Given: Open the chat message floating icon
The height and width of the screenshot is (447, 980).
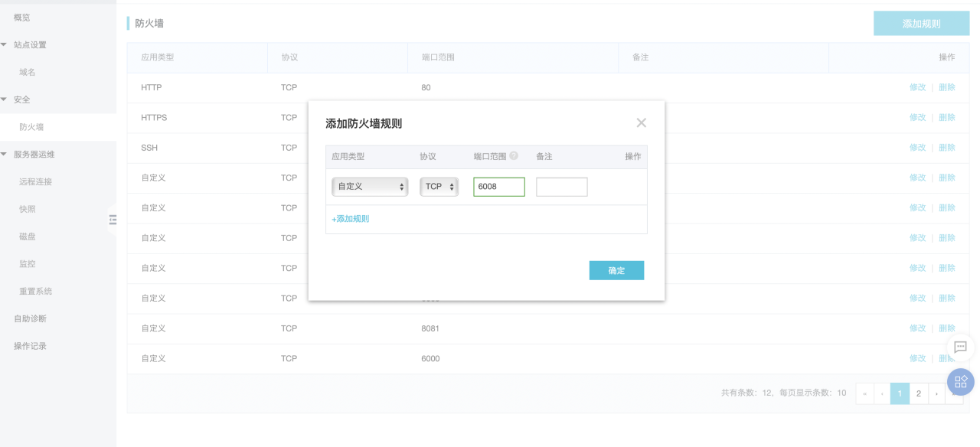Looking at the screenshot, I should pos(960,347).
